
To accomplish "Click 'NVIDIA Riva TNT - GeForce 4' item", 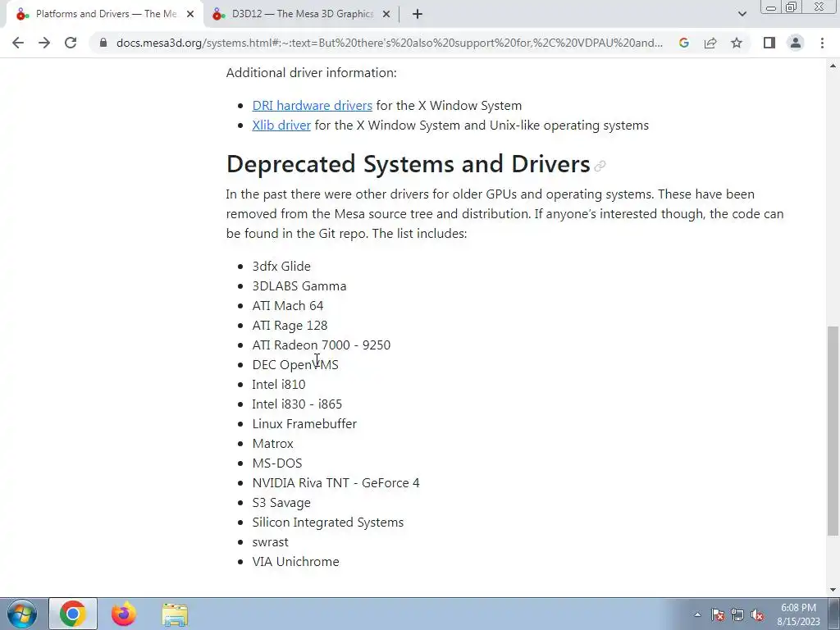I will 336,482.
